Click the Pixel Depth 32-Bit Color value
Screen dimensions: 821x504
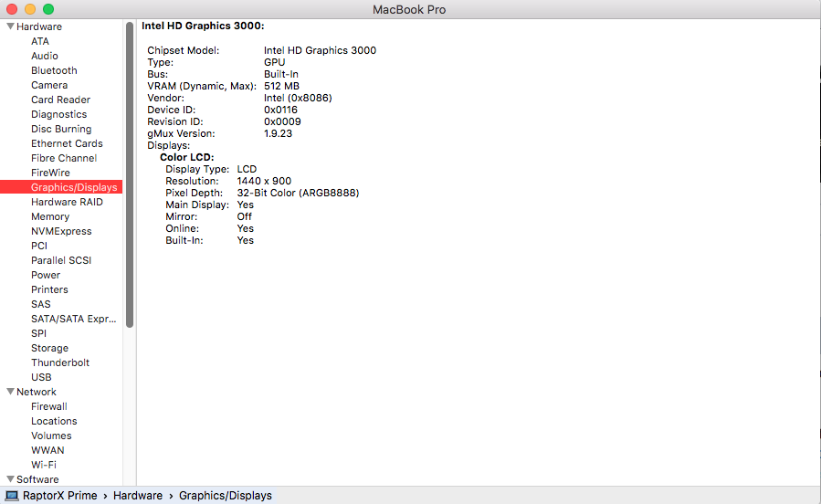pyautogui.click(x=298, y=194)
